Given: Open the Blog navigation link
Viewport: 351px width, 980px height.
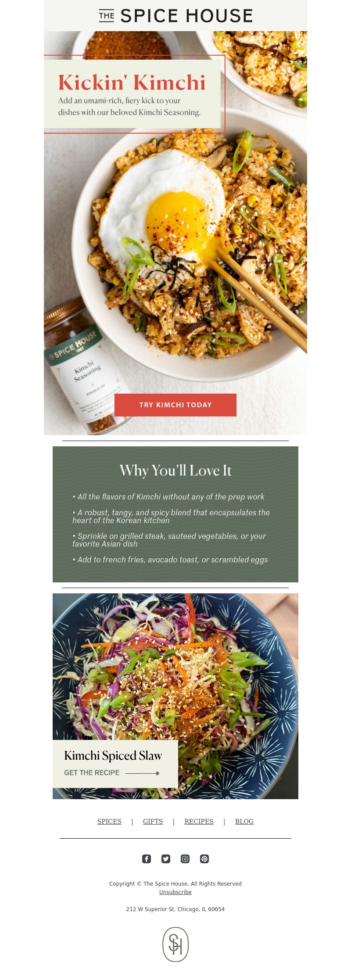Looking at the screenshot, I should [x=244, y=822].
